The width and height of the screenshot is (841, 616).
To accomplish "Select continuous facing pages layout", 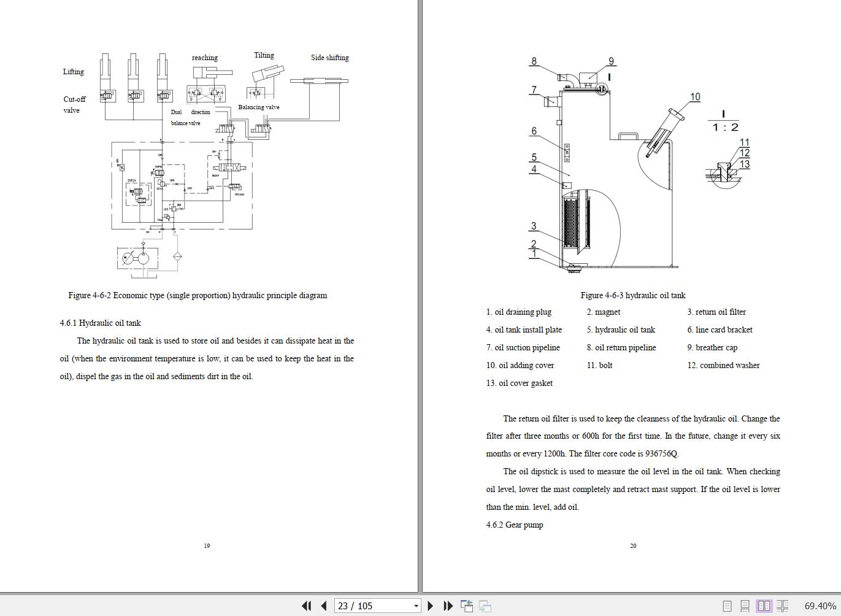I will [782, 606].
